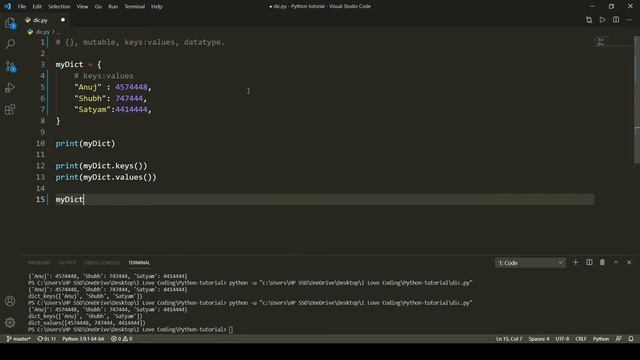The height and width of the screenshot is (360, 640).
Task: Split the terminal panel
Action: pyautogui.click(x=589, y=262)
